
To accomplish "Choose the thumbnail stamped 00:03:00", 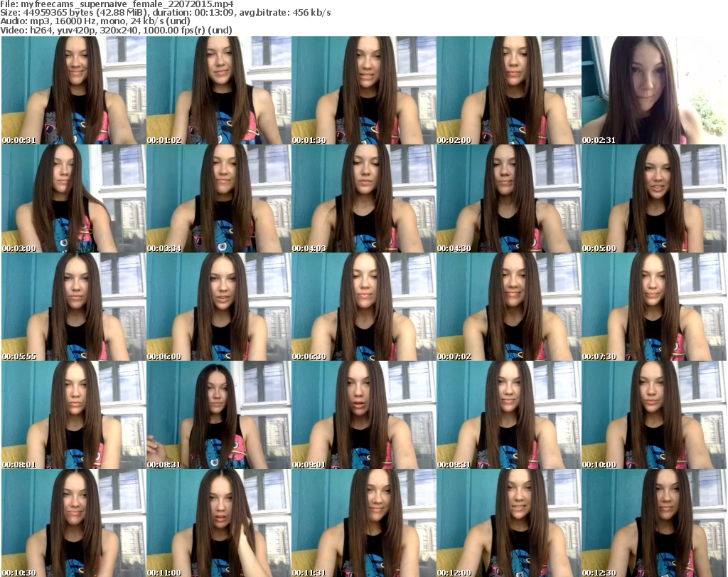I will point(74,198).
